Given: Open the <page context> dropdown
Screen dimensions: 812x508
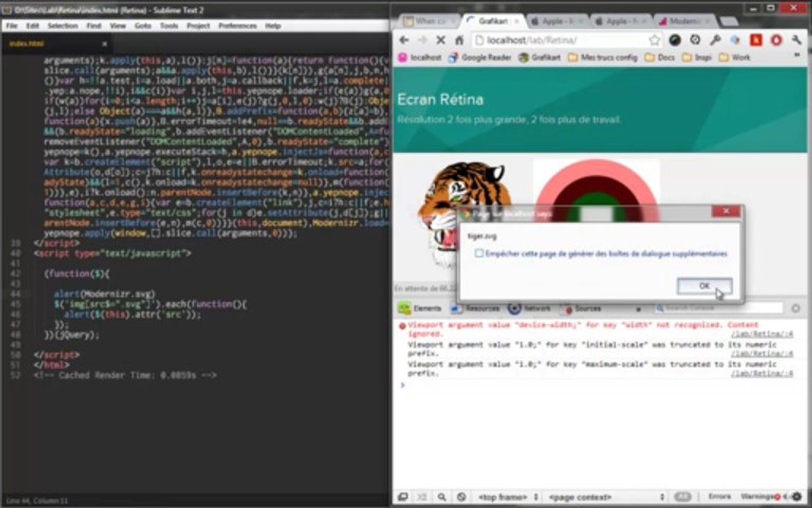Looking at the screenshot, I should pos(606,497).
